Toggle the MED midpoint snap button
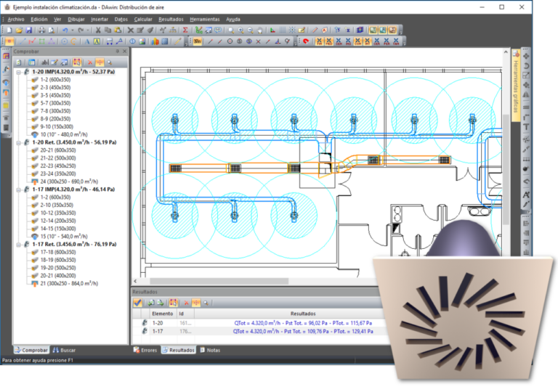Screen dimensions: 558x392 [329, 41]
